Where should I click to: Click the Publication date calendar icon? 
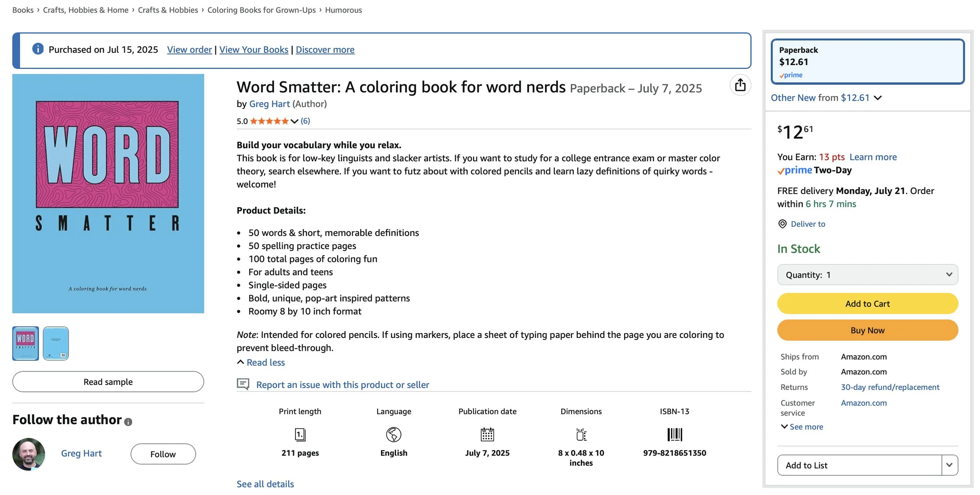[x=487, y=434]
